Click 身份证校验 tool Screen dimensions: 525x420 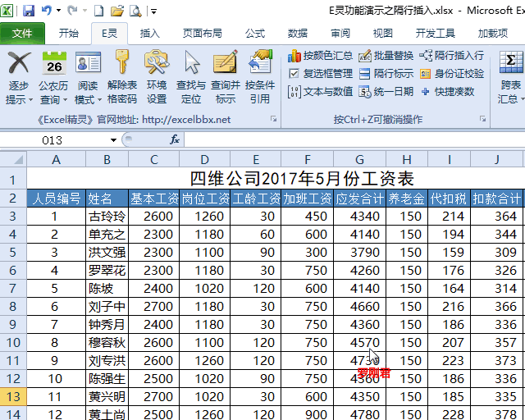click(x=452, y=74)
